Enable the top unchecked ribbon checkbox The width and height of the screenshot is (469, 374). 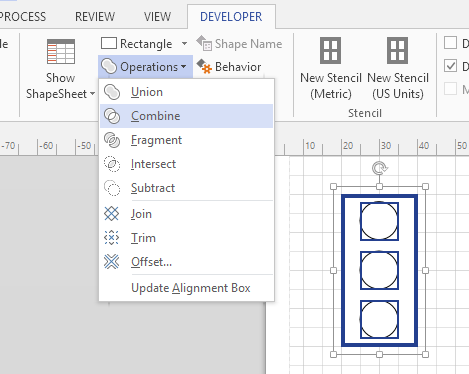pos(450,43)
